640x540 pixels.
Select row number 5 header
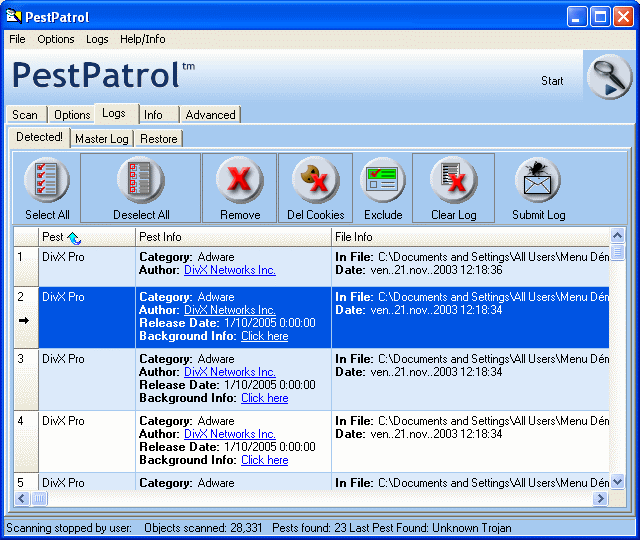26,482
